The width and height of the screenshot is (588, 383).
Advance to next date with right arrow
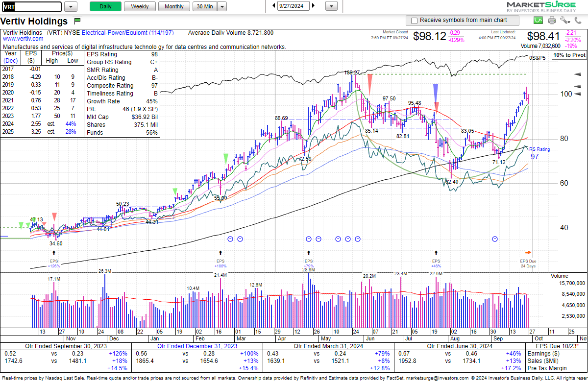point(314,6)
